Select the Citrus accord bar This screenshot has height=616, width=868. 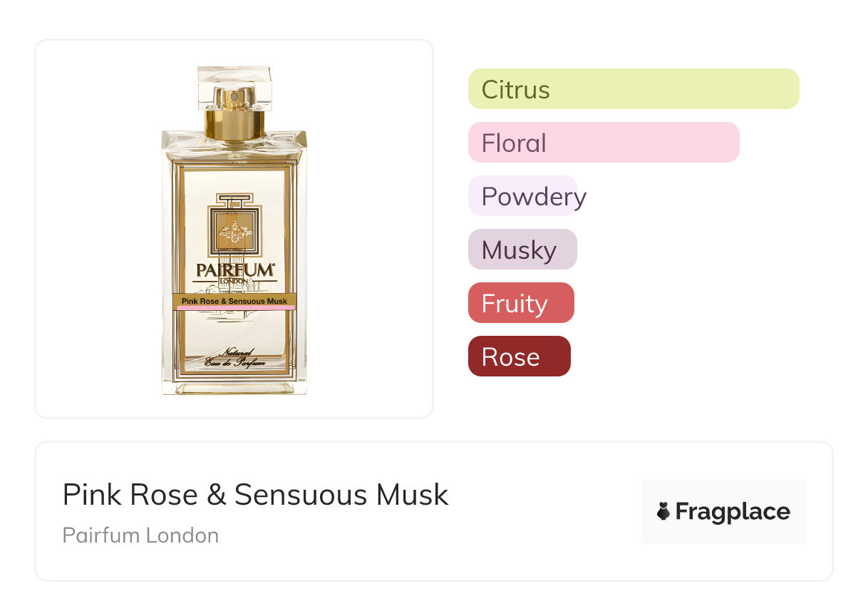click(x=634, y=89)
